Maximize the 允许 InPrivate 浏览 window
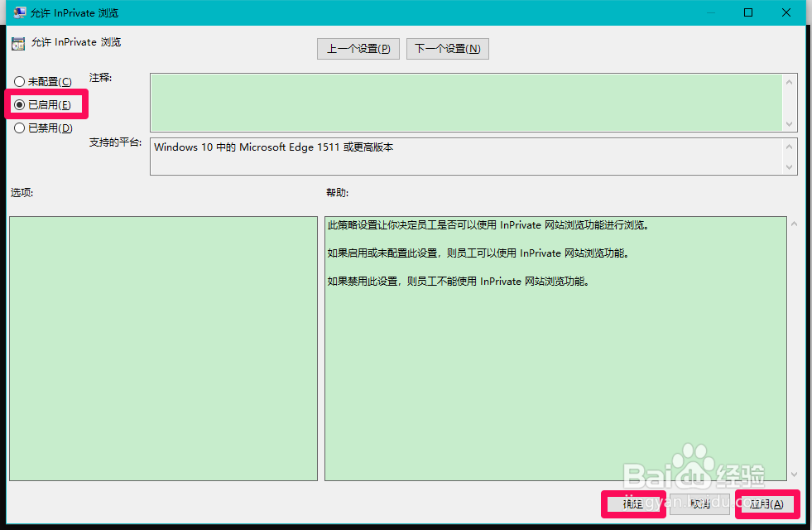Screen dimensions: 812x530 [x=748, y=12]
